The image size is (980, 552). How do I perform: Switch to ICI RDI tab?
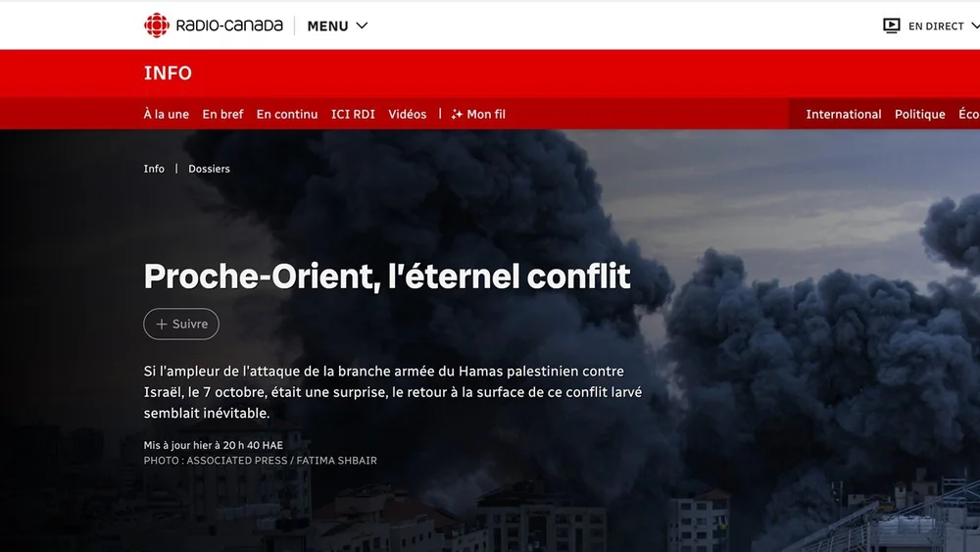tap(353, 115)
